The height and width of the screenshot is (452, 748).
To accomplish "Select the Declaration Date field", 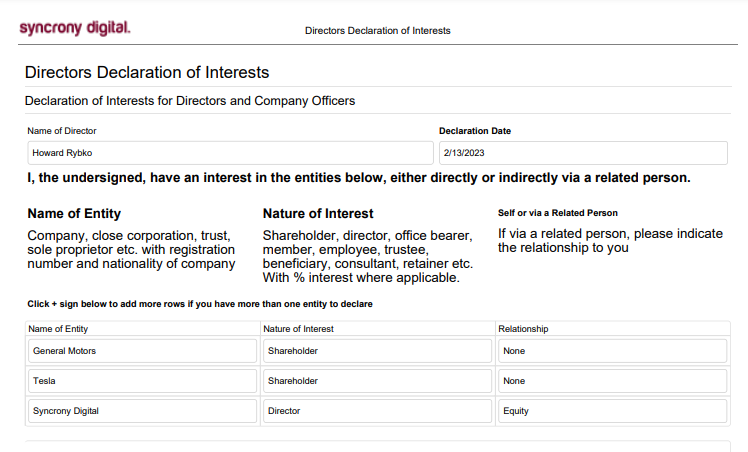I will 583,153.
